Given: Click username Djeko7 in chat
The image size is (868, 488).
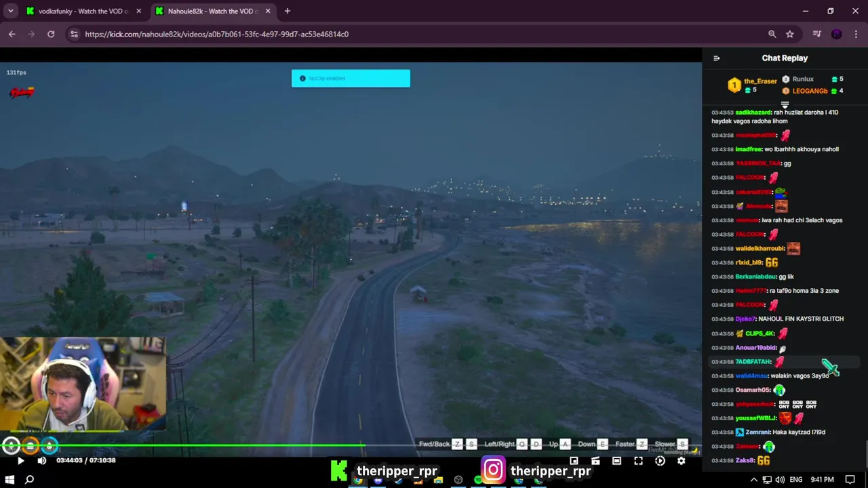Looking at the screenshot, I should [745, 319].
